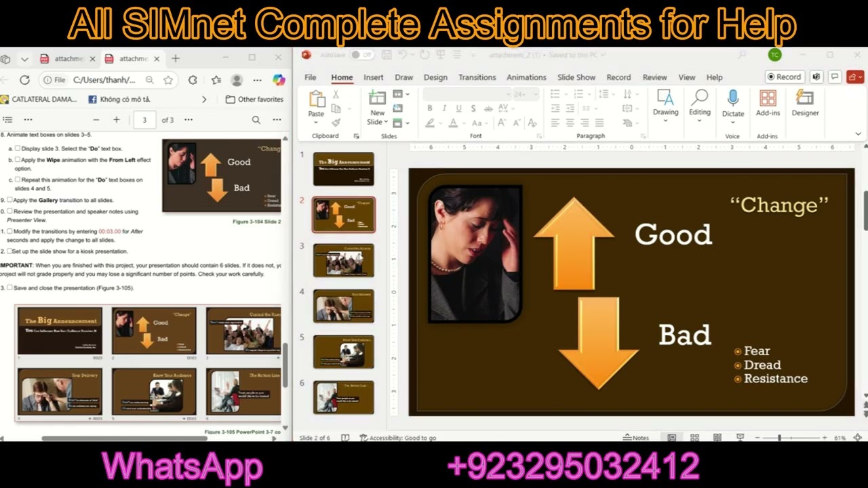Image resolution: width=868 pixels, height=488 pixels.
Task: Select slide 4 thumbnail in slide panel
Action: tap(344, 306)
